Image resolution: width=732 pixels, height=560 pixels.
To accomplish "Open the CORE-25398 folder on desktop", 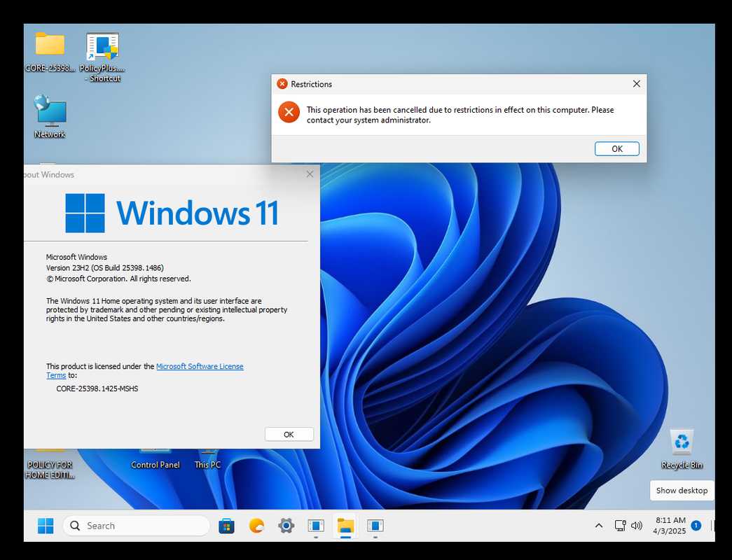I will pos(50,52).
